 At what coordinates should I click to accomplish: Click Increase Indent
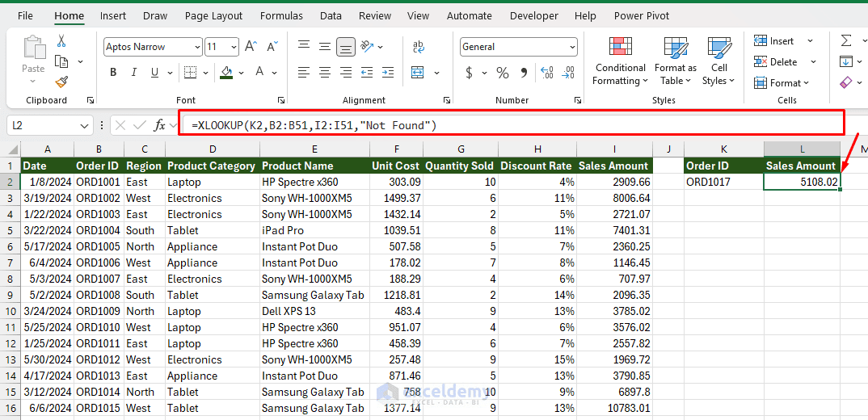point(387,72)
